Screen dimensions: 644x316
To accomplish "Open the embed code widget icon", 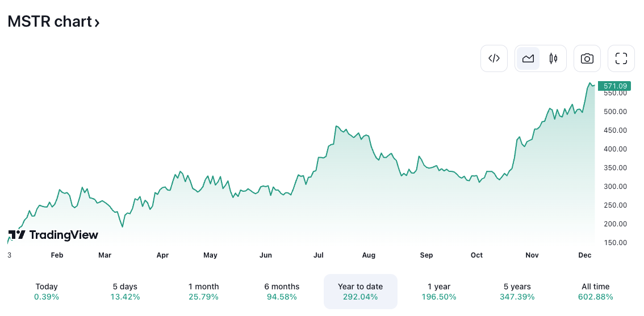I will coord(494,58).
